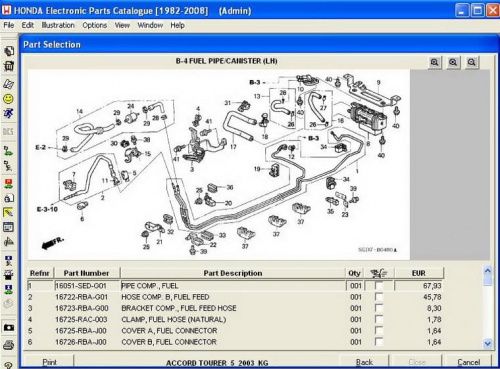Click the Print button
The height and width of the screenshot is (369, 500).
(x=49, y=362)
